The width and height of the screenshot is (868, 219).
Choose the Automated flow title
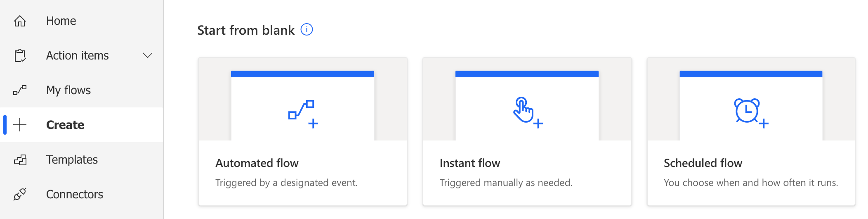(257, 163)
